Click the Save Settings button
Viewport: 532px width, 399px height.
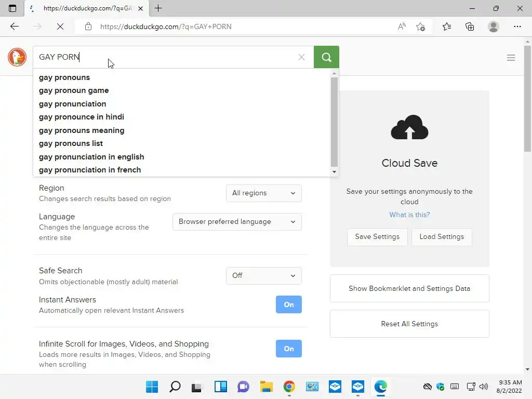click(x=377, y=237)
